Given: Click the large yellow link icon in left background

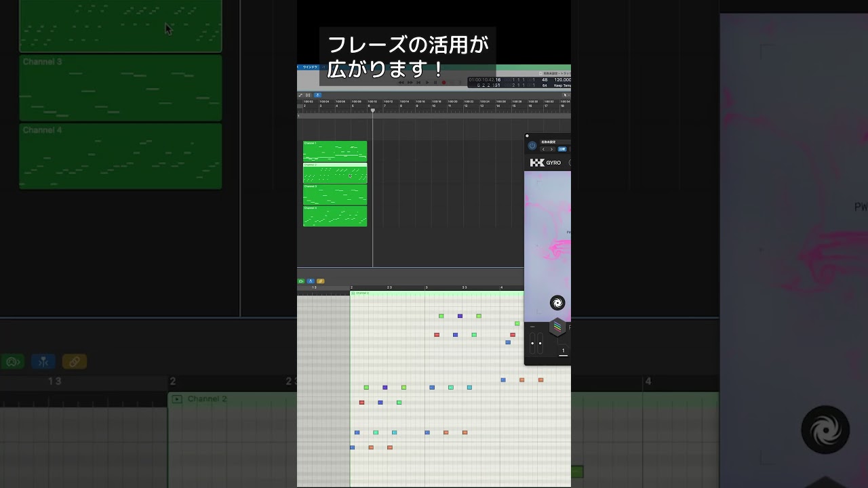Looking at the screenshot, I should pyautogui.click(x=74, y=362).
